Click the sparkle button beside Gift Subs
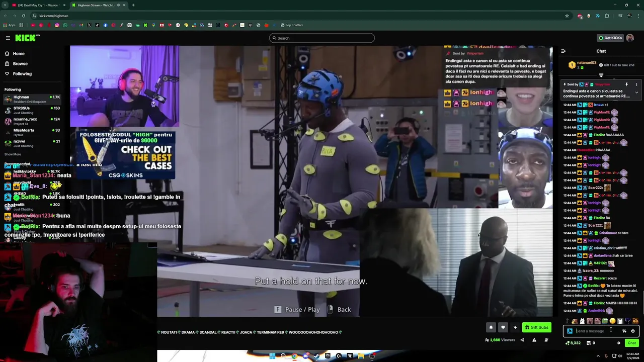This screenshot has height=362, width=644. click(x=515, y=327)
